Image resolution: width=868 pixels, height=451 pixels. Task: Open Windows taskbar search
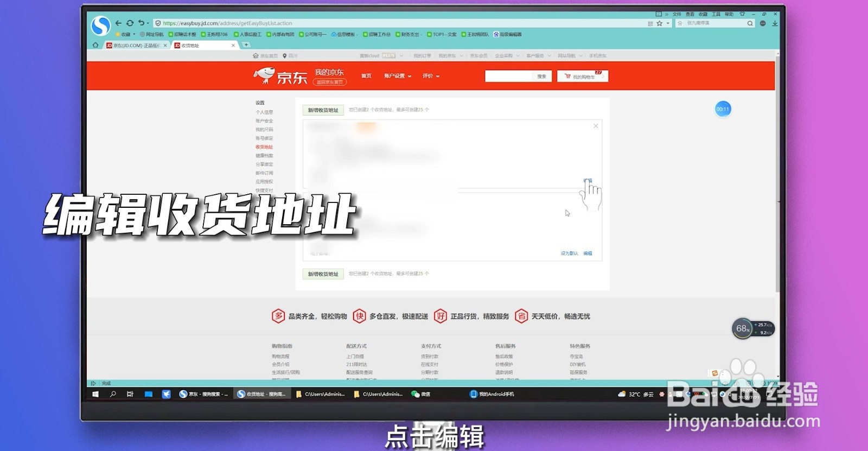pyautogui.click(x=113, y=394)
